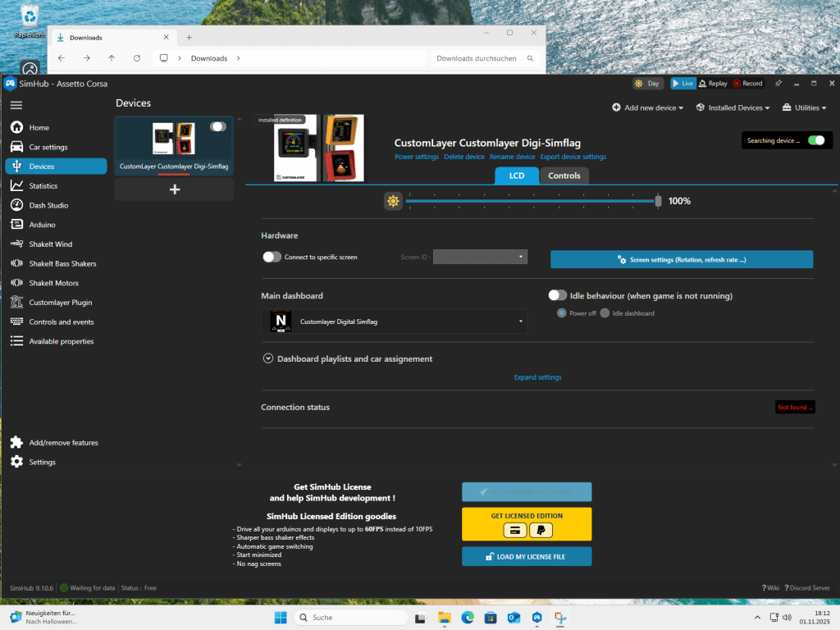Viewport: 840px width, 630px height.
Task: Select the Idle dashboard radio button
Action: coord(605,313)
